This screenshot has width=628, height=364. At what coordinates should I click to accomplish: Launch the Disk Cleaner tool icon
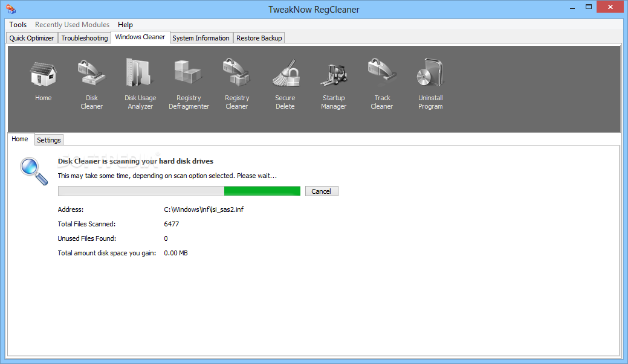[x=91, y=73]
